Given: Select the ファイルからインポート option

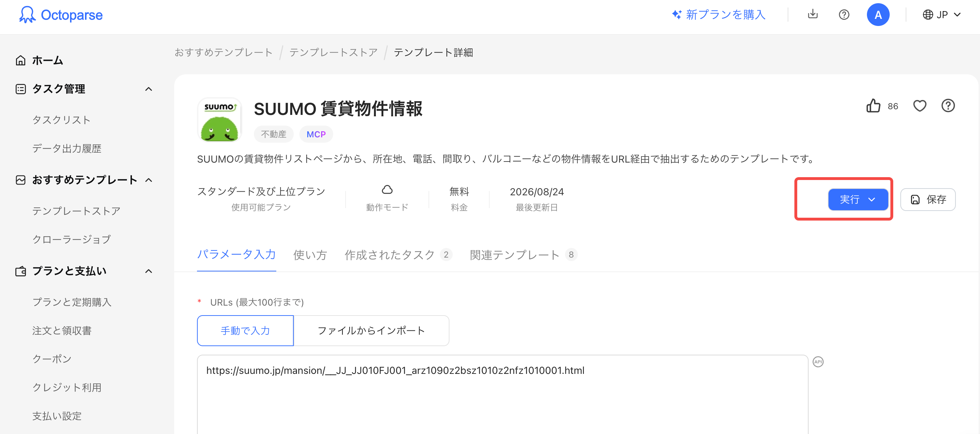Looking at the screenshot, I should [371, 330].
